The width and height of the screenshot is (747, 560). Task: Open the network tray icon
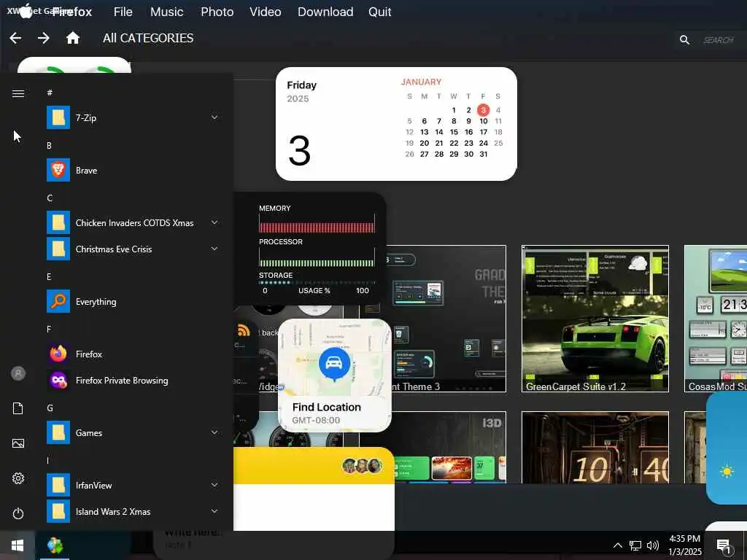pos(635,545)
